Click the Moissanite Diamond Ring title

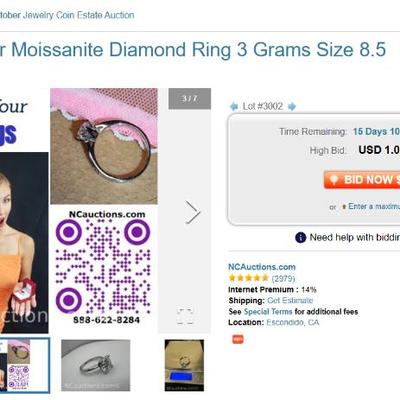[x=193, y=50]
